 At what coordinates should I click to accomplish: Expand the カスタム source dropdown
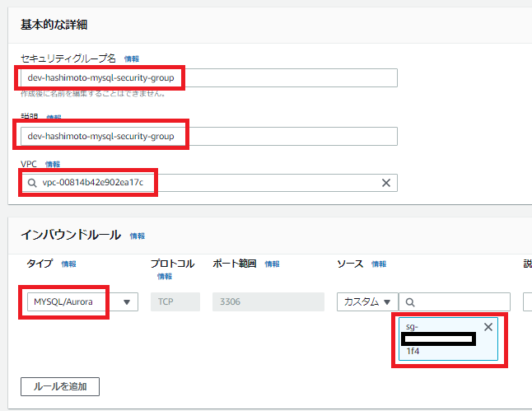(x=367, y=301)
